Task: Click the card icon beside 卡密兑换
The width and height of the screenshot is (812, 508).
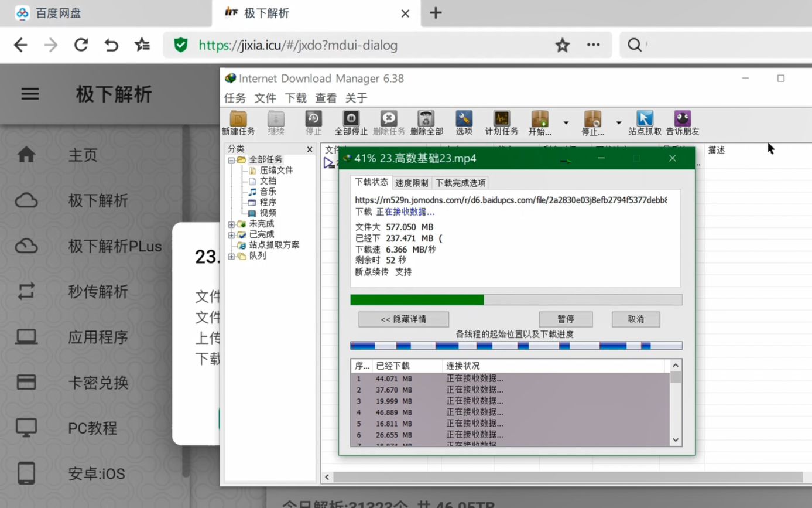Action: point(26,383)
